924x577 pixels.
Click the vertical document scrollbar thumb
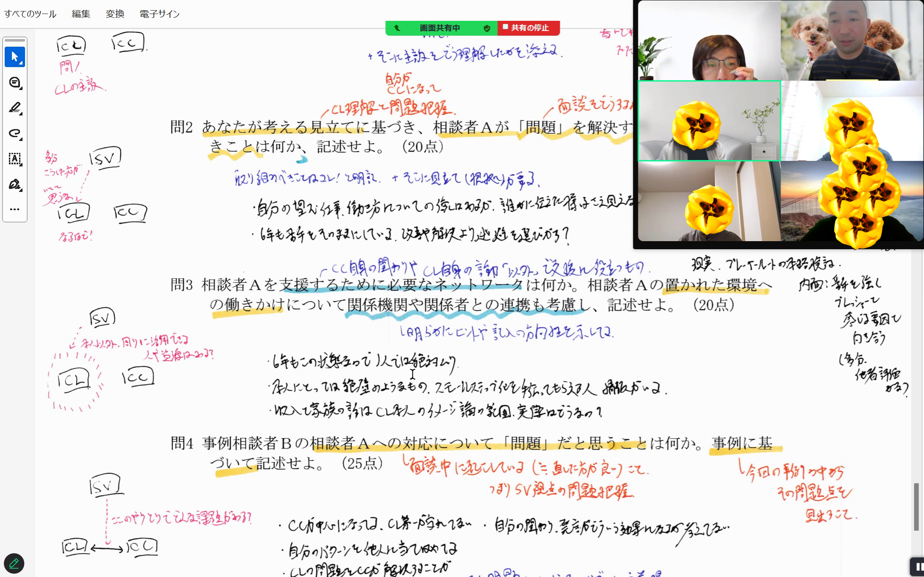916,506
